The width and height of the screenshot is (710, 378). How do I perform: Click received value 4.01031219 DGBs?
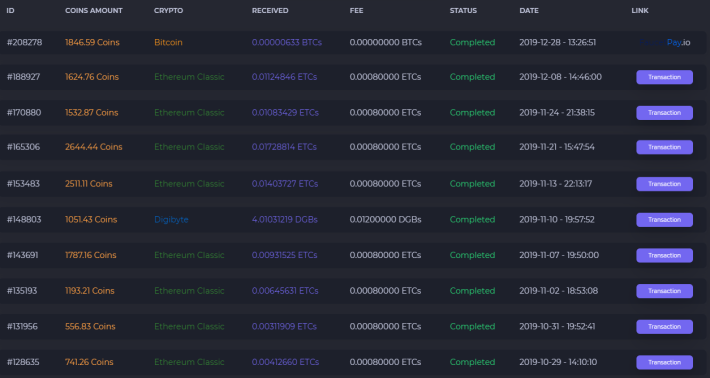(x=285, y=220)
